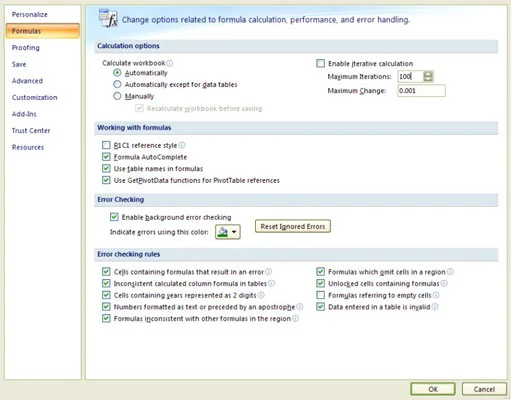This screenshot has width=511, height=400.
Task: Click the info icon beside Calculate workbook
Action: tap(170, 63)
